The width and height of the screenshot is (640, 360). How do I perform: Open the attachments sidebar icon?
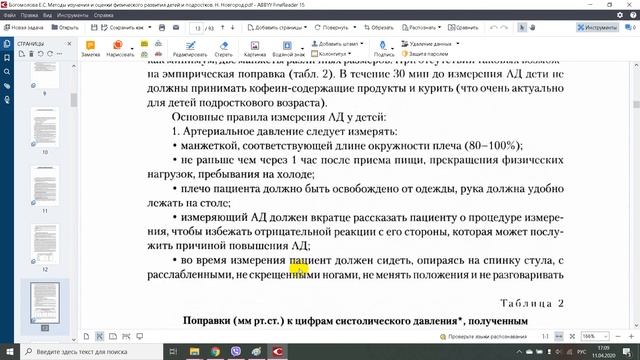[7, 86]
